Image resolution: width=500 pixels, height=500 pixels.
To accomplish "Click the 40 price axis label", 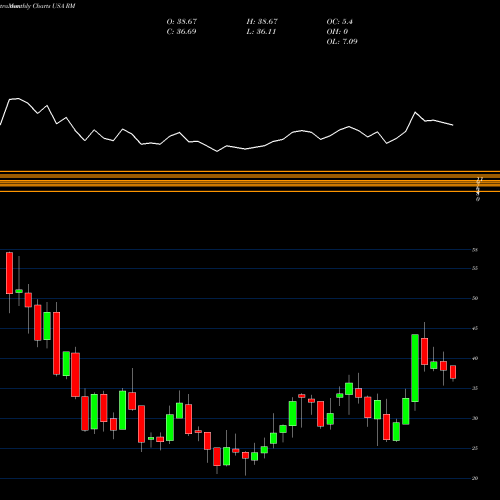I will pyautogui.click(x=475, y=359).
